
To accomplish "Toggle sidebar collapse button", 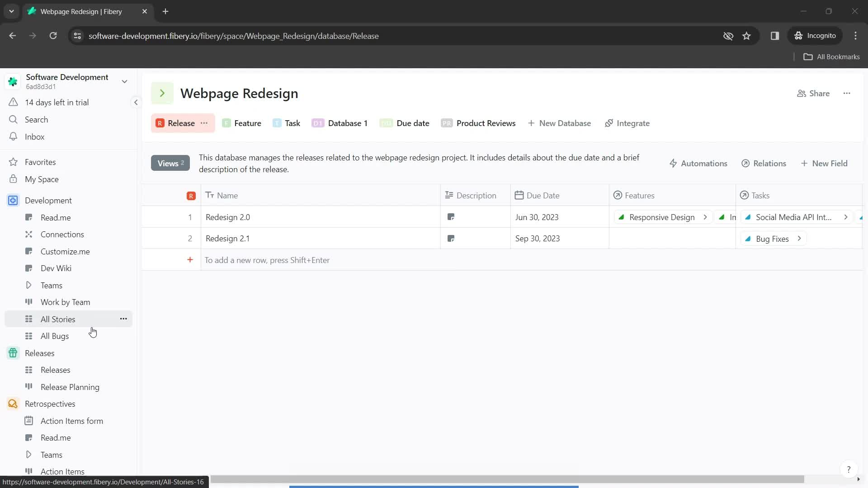I will click(135, 103).
